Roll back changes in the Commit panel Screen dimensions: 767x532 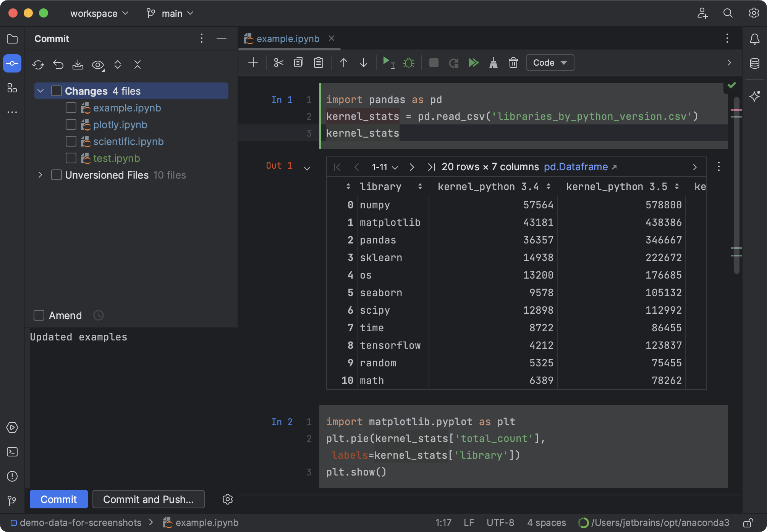point(58,64)
